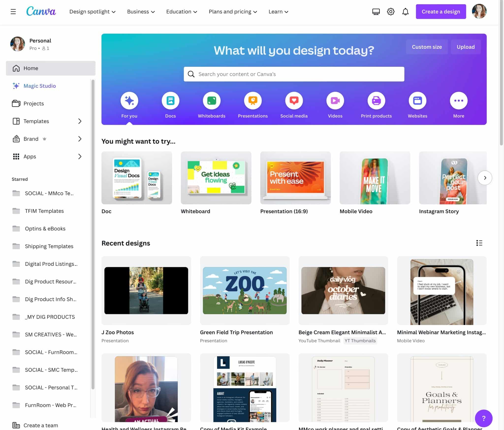Click inside the Canva search field

click(x=294, y=74)
